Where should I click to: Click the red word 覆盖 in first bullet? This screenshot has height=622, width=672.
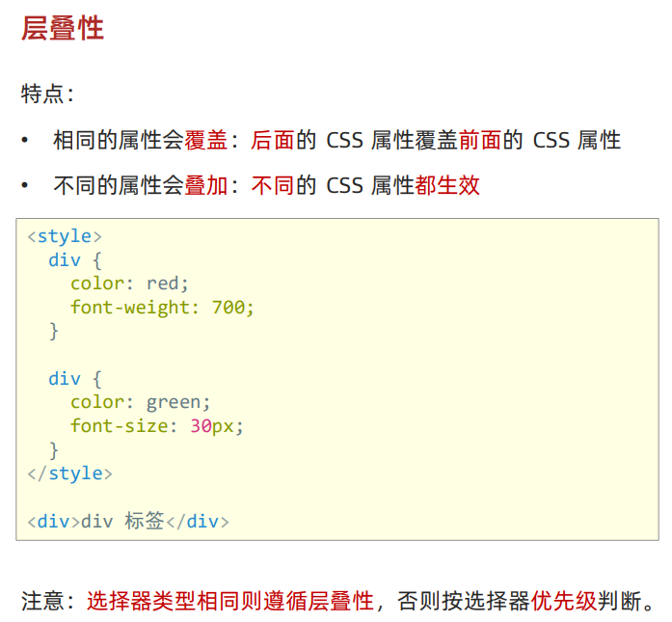pos(206,141)
